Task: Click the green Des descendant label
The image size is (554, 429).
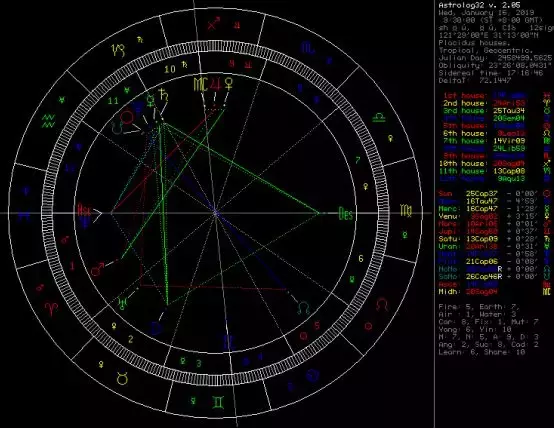Action: pos(346,213)
